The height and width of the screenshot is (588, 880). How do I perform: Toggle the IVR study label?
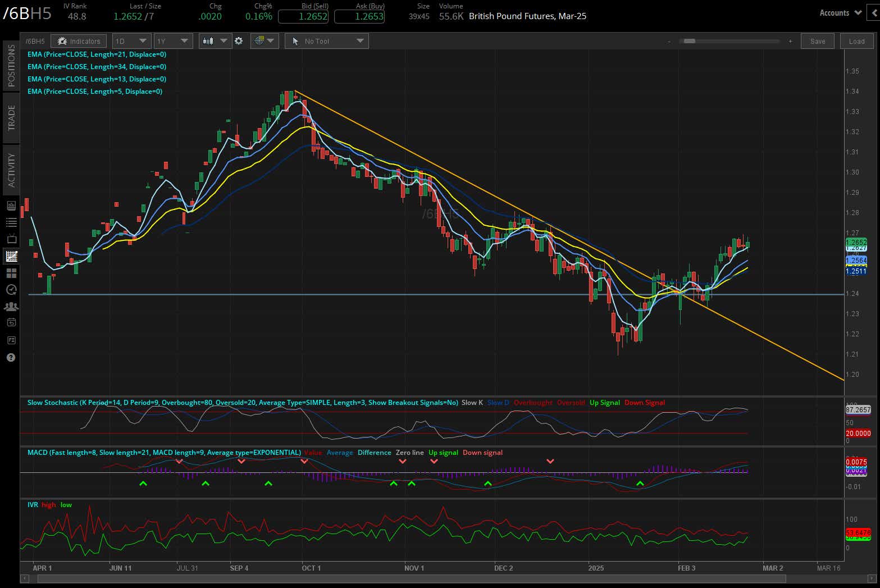pyautogui.click(x=32, y=505)
